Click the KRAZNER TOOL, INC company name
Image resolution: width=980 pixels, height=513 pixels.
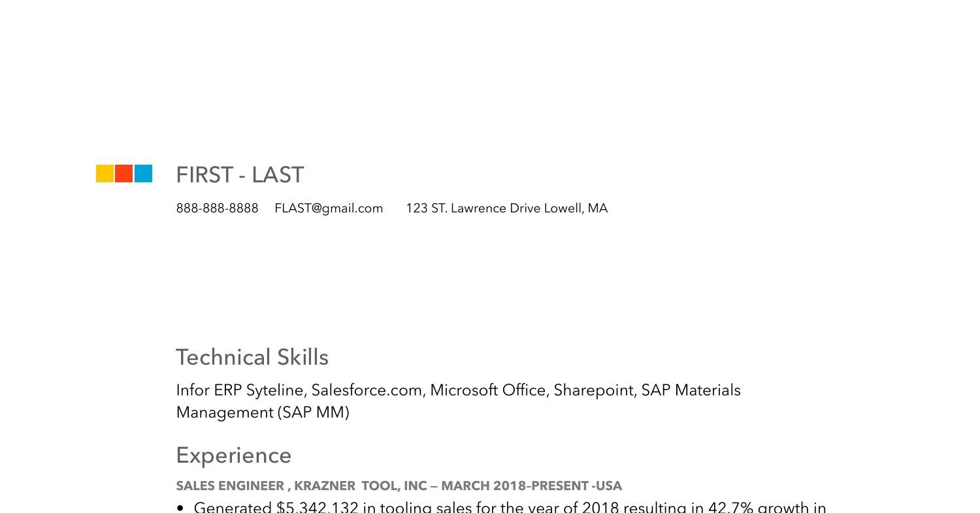coord(360,486)
